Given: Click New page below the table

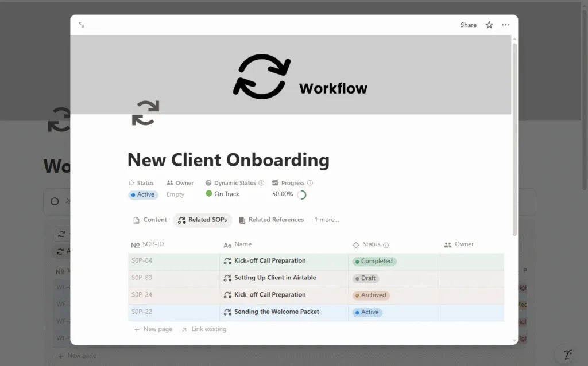Looking at the screenshot, I should [x=153, y=329].
